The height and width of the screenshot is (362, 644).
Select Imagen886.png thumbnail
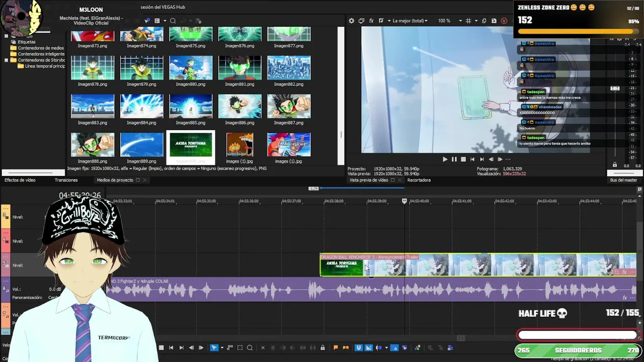pyautogui.click(x=239, y=110)
